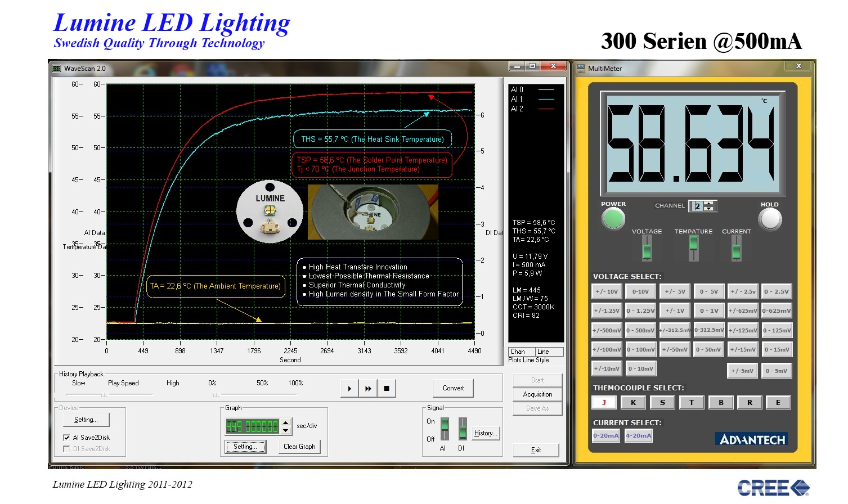The width and height of the screenshot is (848, 504).
Task: Click the Acquisition button
Action: (537, 394)
